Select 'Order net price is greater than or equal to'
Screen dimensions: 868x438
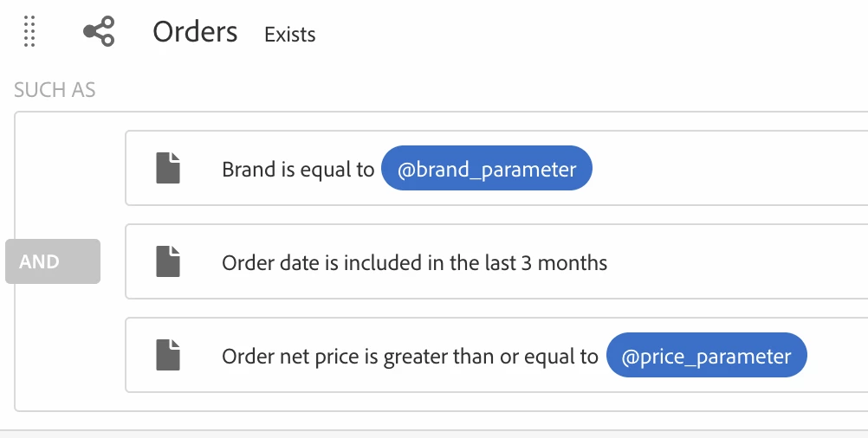409,356
